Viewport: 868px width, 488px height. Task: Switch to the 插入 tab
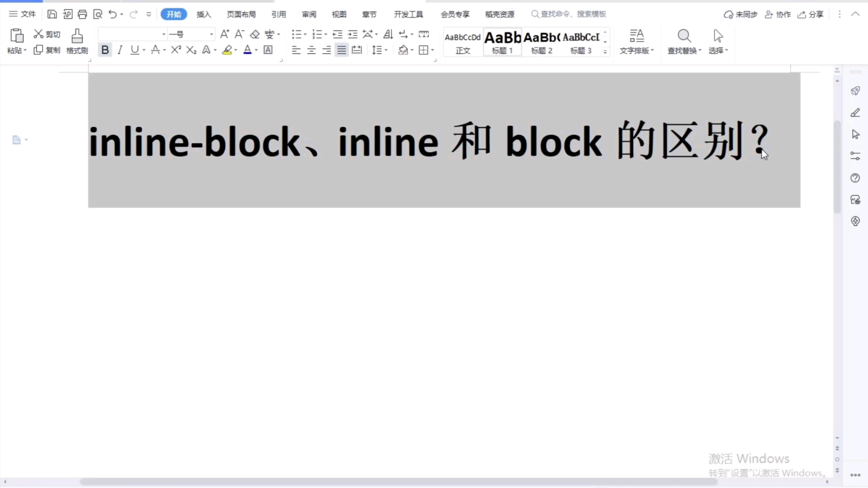pyautogui.click(x=204, y=14)
